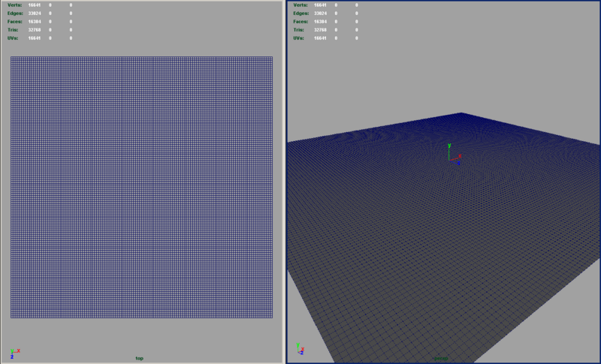Click 'Faces:' label in top view HUD
The height and width of the screenshot is (364, 601).
point(15,22)
